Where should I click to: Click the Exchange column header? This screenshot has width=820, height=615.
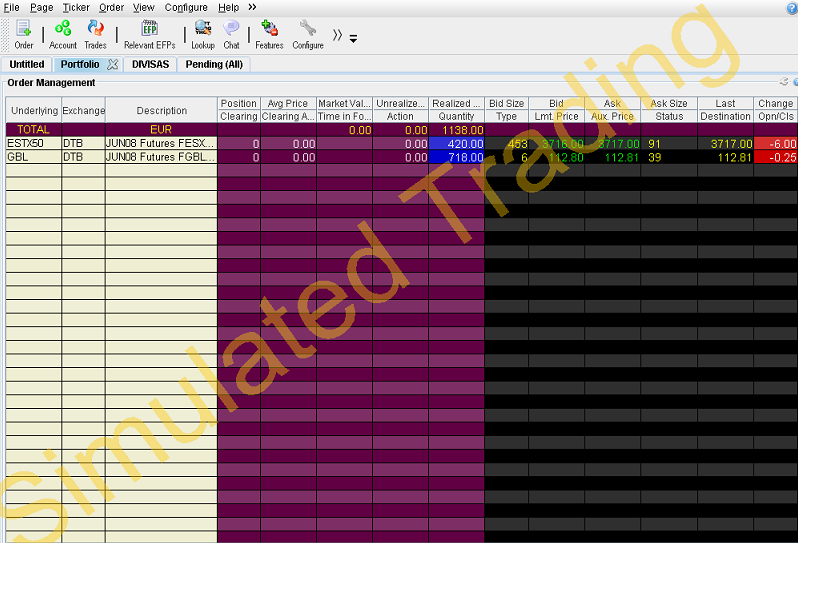[84, 110]
